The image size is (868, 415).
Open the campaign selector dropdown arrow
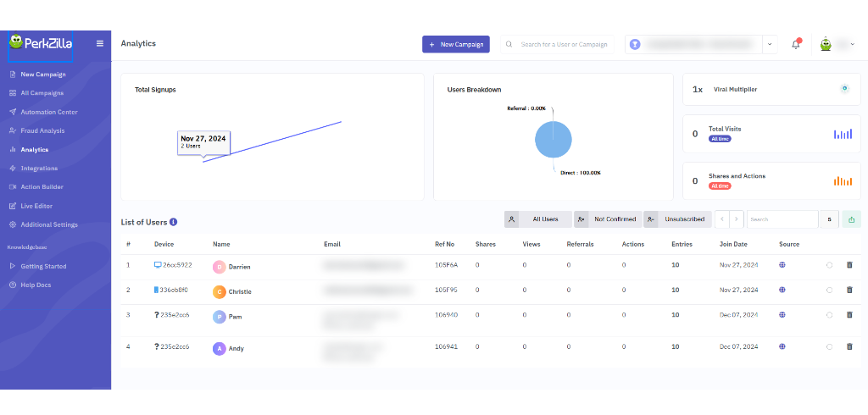770,44
